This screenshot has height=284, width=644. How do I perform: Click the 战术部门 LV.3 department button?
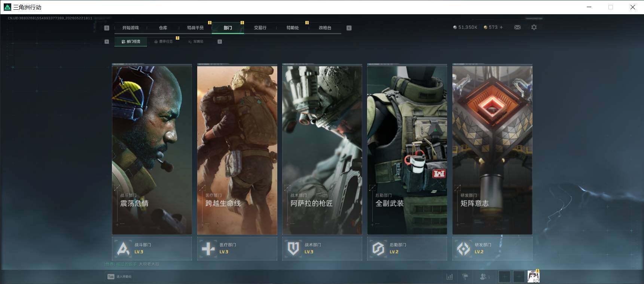pyautogui.click(x=322, y=248)
